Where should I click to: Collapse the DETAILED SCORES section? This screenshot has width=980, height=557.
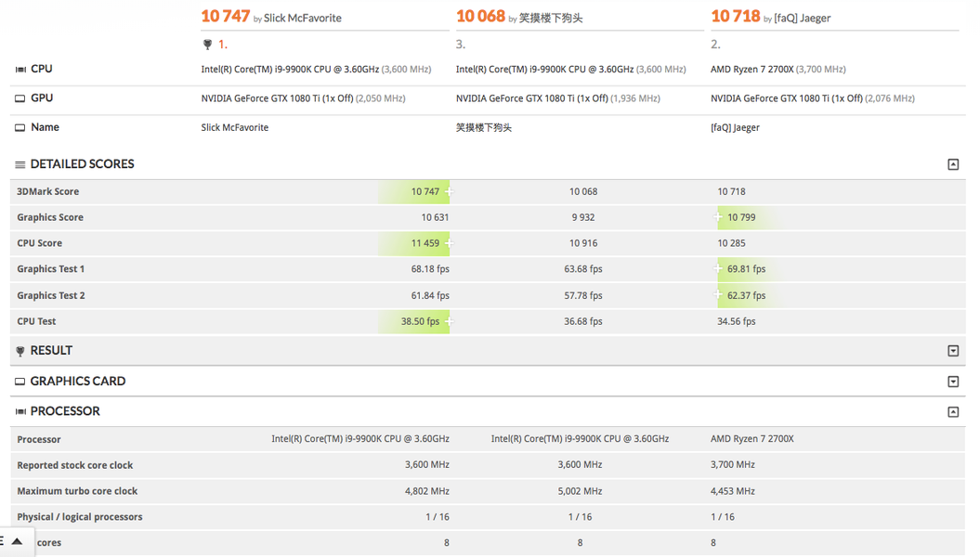(x=953, y=163)
